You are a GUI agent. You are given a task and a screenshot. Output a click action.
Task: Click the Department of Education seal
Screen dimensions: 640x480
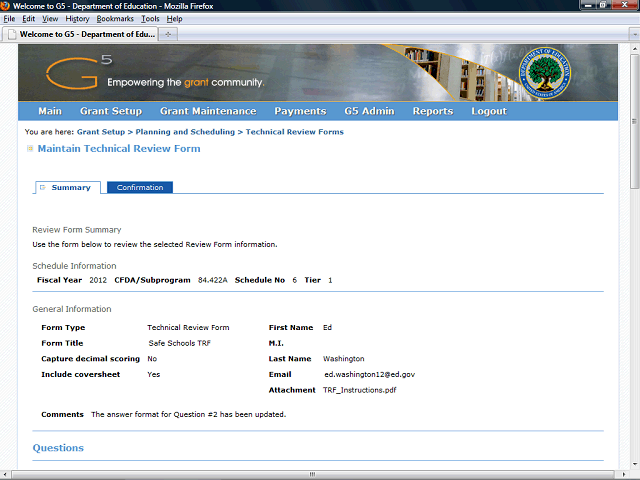click(544, 73)
